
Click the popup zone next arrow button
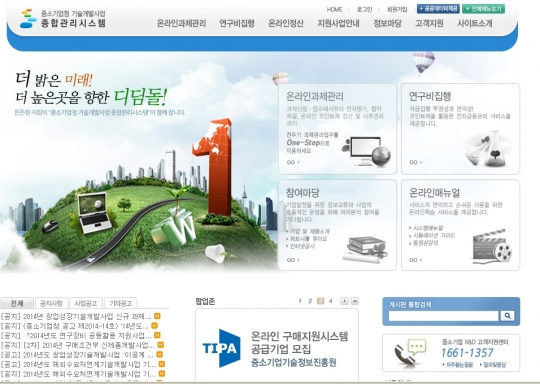pos(344,301)
